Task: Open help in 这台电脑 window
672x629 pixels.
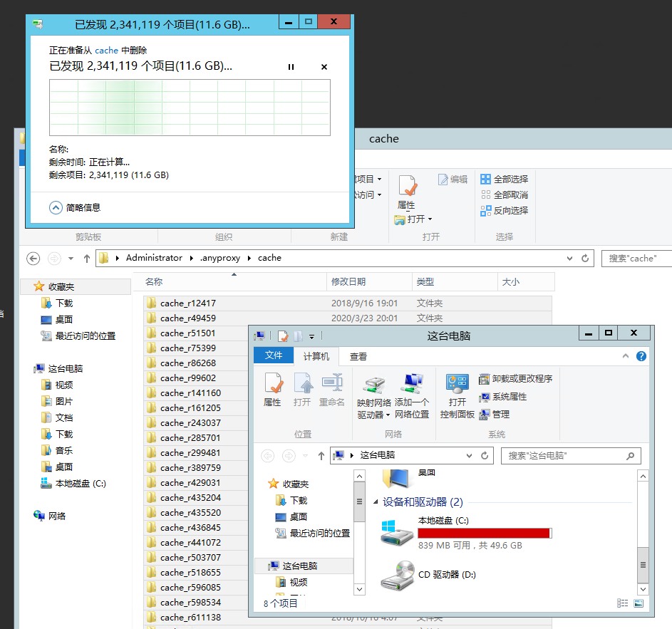Action: (641, 356)
